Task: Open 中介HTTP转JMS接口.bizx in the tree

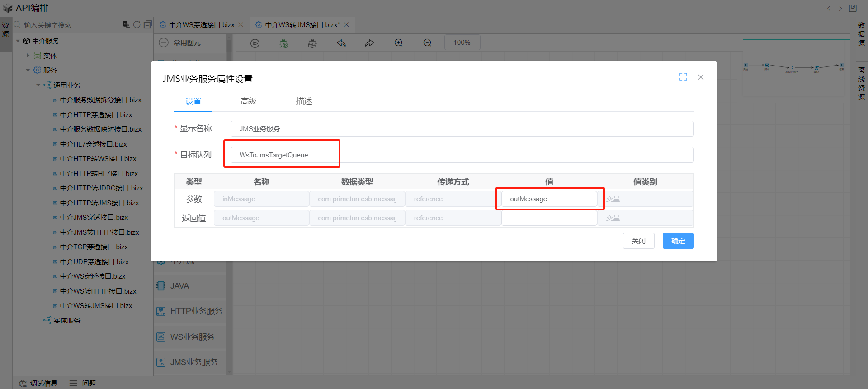Action: (x=99, y=203)
